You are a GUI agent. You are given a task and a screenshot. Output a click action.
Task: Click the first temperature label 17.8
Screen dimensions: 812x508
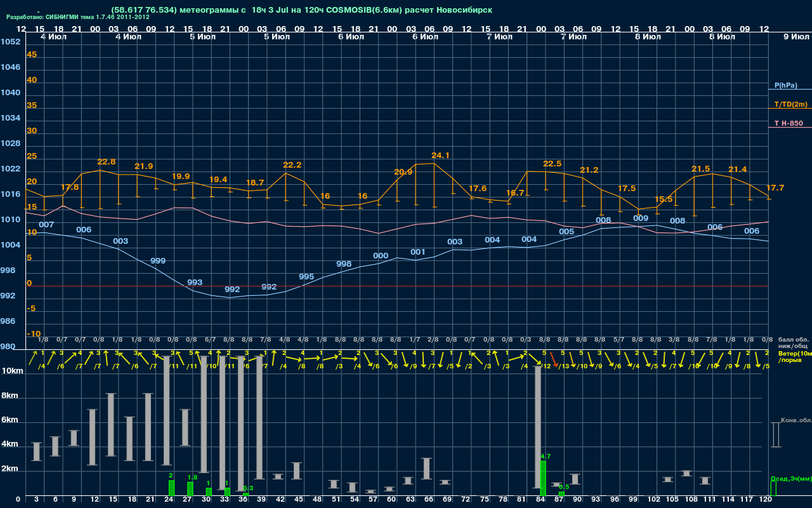70,187
